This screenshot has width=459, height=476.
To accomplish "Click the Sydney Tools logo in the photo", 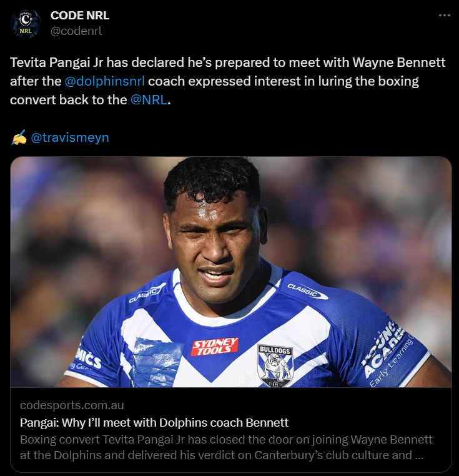I will tap(215, 346).
